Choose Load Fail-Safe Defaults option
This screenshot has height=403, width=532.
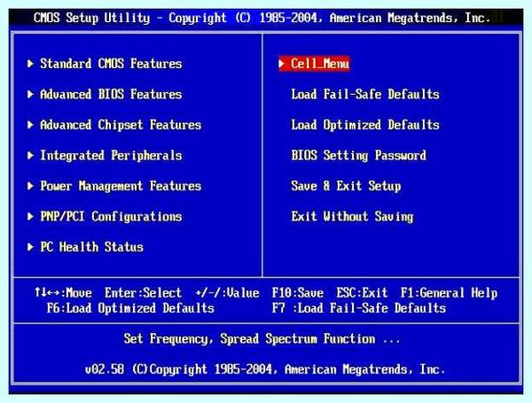pyautogui.click(x=365, y=94)
